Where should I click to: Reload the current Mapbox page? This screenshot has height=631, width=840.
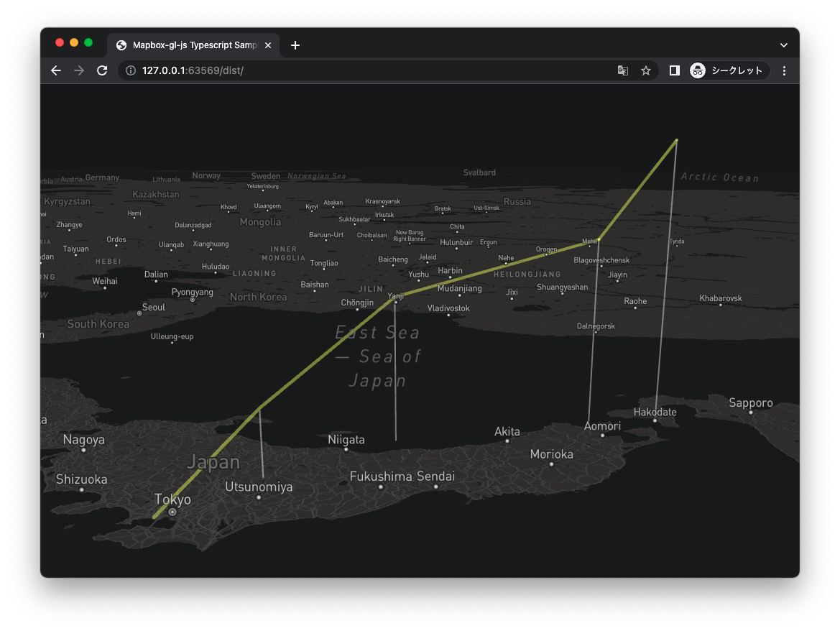click(101, 70)
